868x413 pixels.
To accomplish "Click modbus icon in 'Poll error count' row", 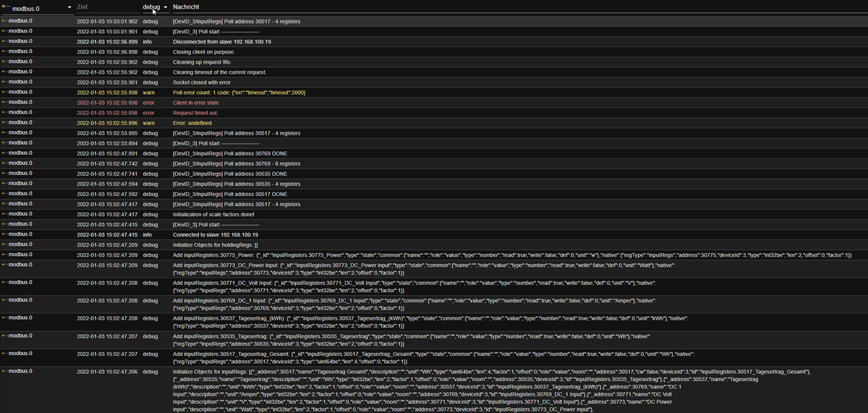I will click(x=6, y=92).
